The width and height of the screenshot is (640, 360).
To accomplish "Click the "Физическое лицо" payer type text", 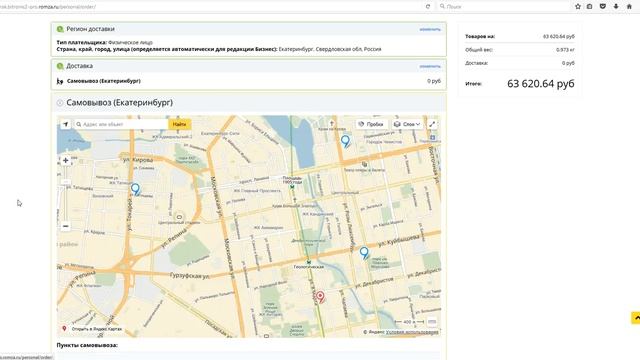I will pyautogui.click(x=130, y=42).
